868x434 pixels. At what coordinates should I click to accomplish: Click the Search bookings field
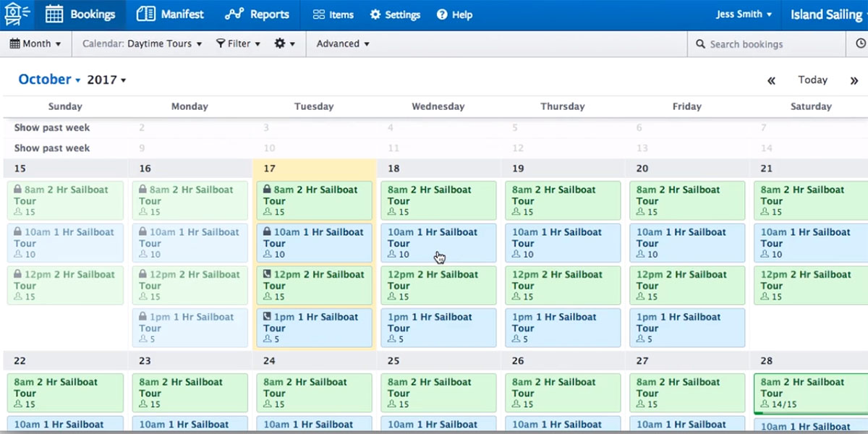767,44
